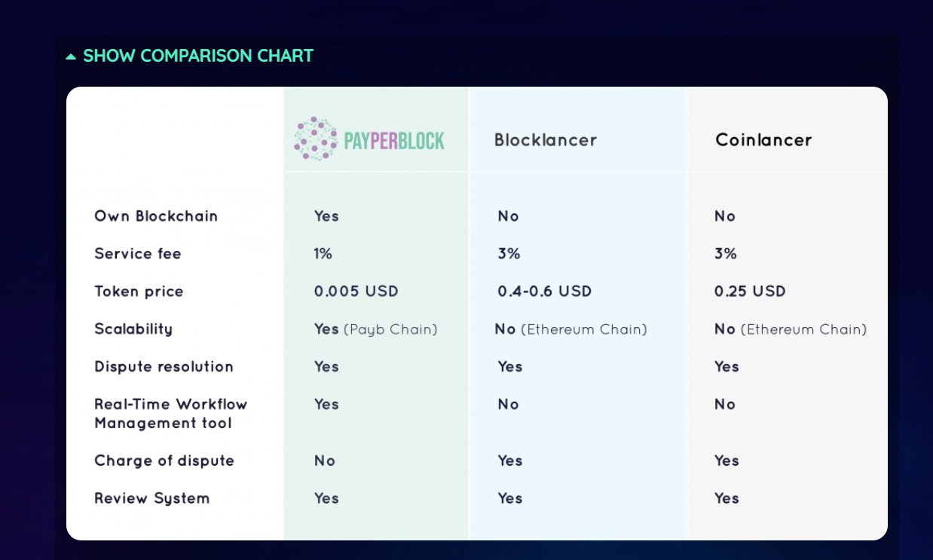Click the 'Own Blockchain' row label
933x560 pixels.
(x=156, y=216)
